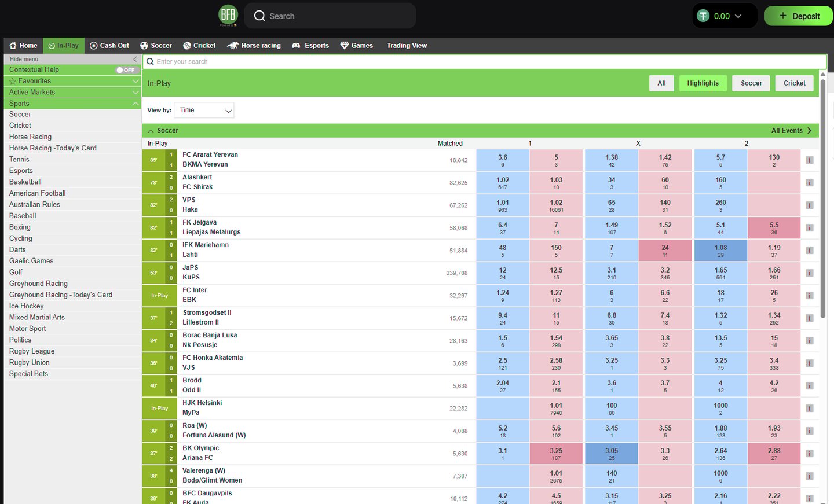The image size is (834, 504).
Task: Click the Enter your search field
Action: point(484,62)
